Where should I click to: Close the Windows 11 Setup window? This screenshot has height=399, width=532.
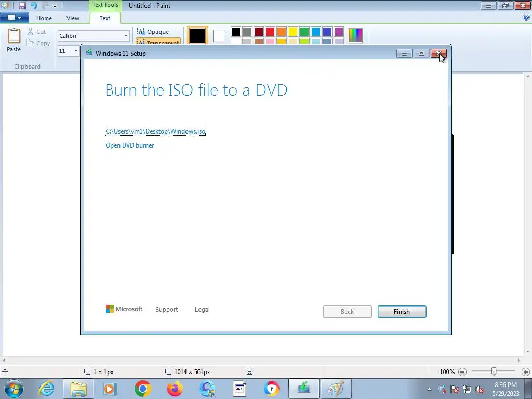tap(438, 54)
